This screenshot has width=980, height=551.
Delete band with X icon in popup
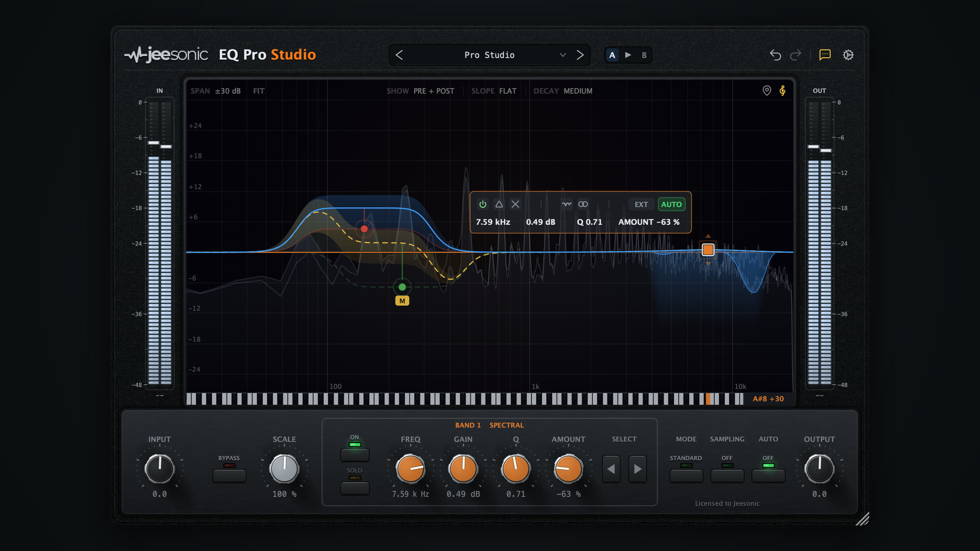point(516,204)
